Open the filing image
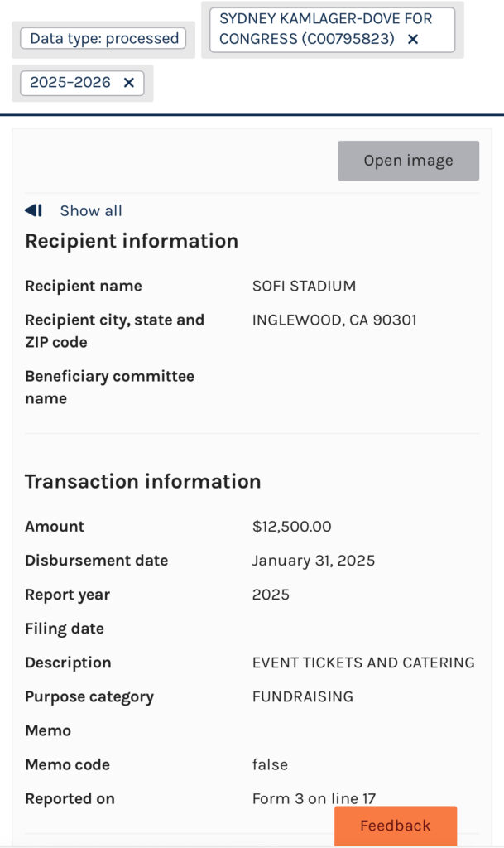Viewport: 504px width, 848px height. coord(408,161)
